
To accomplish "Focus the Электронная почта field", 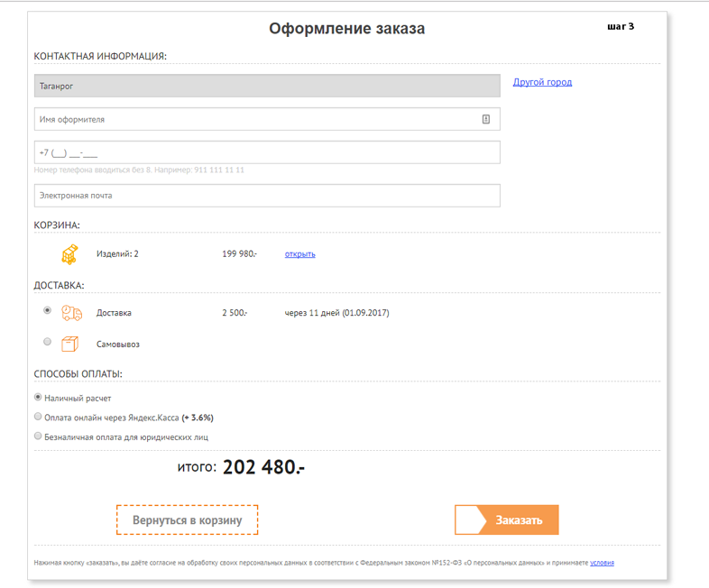I will tap(266, 196).
